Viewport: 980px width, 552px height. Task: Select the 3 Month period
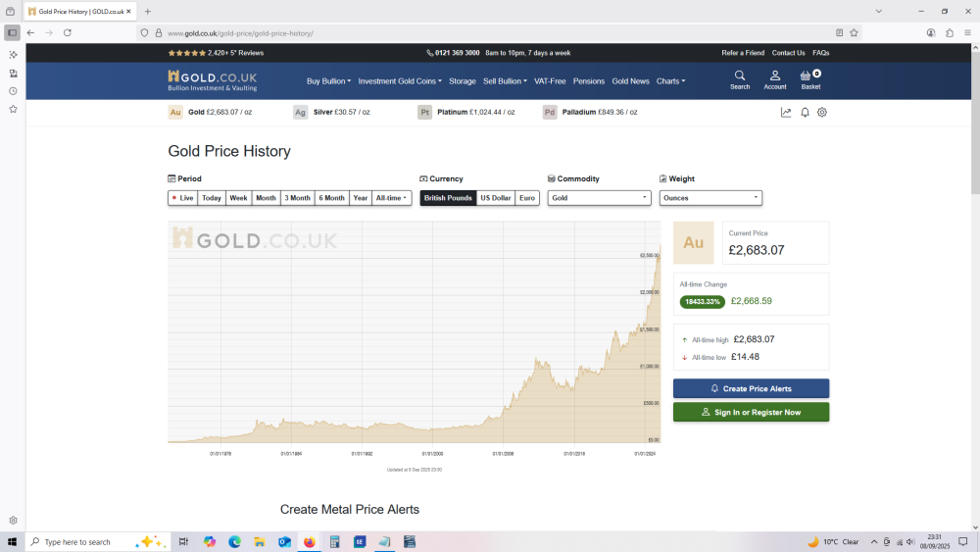pos(298,198)
